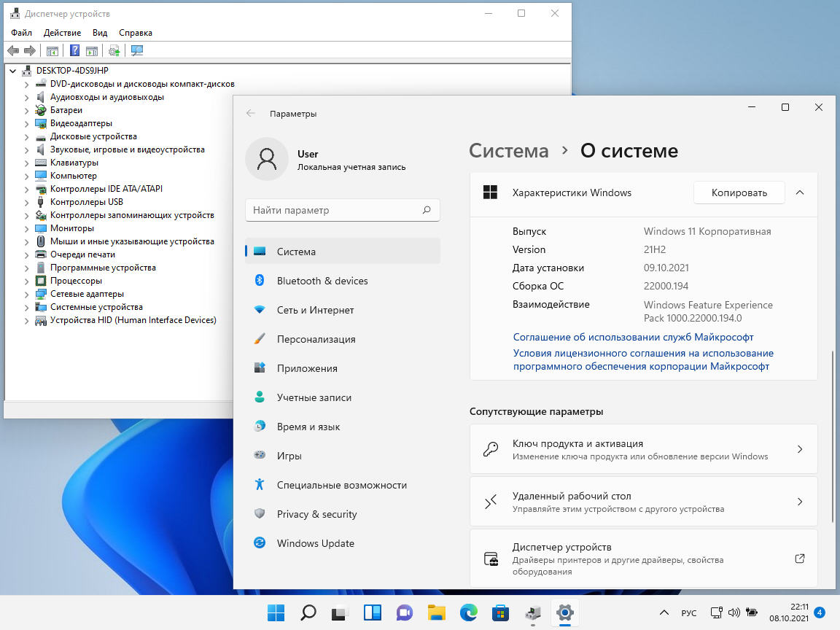
Task: Open the Соглашение об использовании служб Майкрософт link
Action: 633,338
